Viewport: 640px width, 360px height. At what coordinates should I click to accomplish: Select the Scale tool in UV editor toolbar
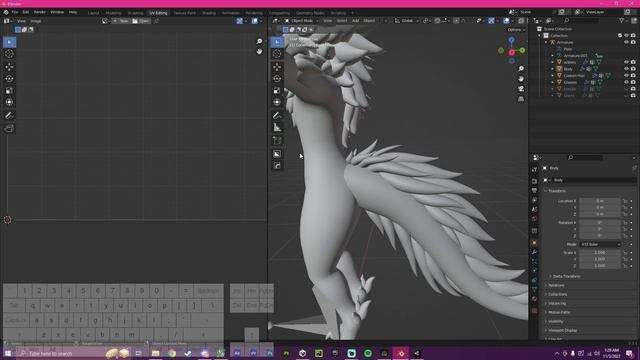click(x=9, y=90)
